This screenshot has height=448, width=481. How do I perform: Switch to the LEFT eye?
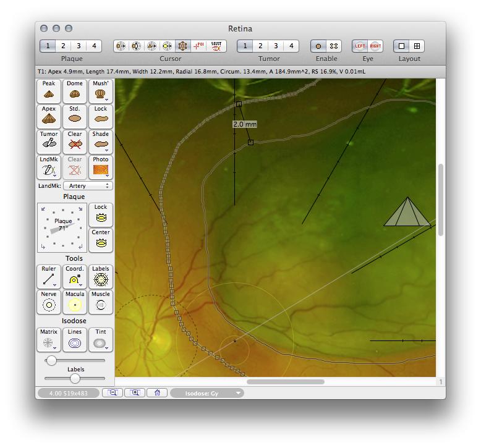360,46
